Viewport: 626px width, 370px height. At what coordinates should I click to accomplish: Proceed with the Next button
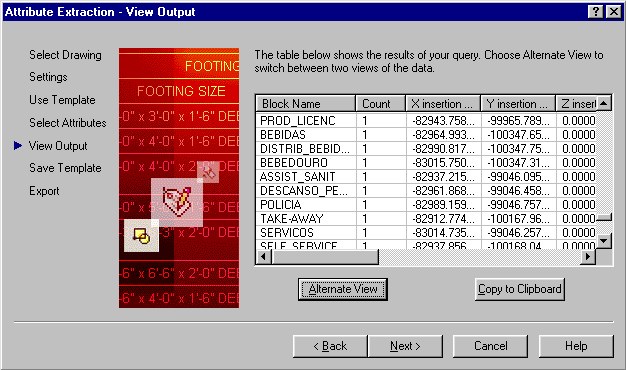[405, 346]
